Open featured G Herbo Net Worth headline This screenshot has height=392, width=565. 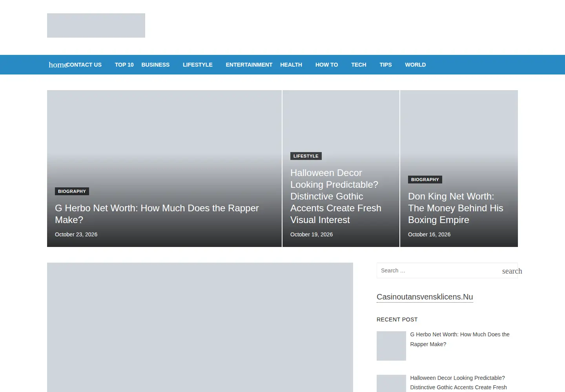point(157,214)
